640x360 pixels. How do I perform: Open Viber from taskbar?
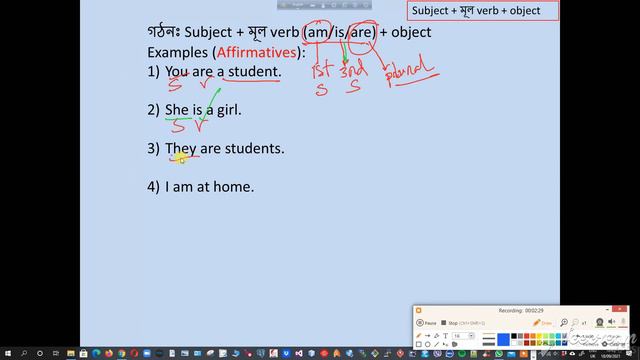pos(437,353)
